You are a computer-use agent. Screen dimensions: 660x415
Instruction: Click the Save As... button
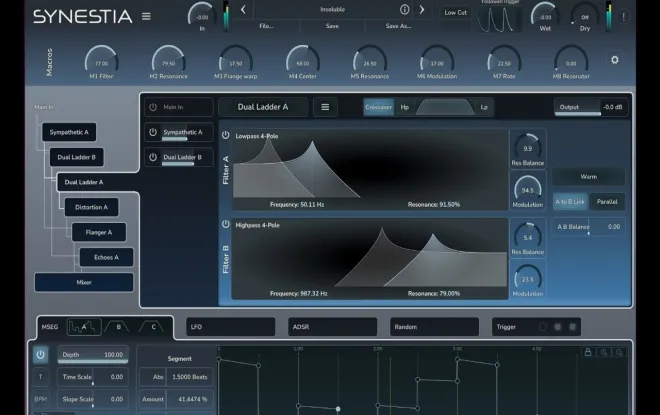point(398,26)
